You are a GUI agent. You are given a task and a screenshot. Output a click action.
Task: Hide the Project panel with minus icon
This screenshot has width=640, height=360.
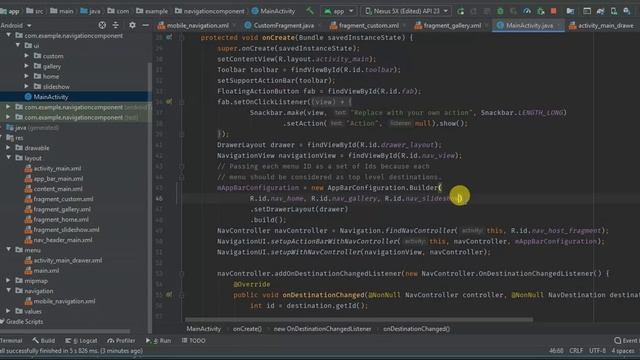pyautogui.click(x=145, y=25)
